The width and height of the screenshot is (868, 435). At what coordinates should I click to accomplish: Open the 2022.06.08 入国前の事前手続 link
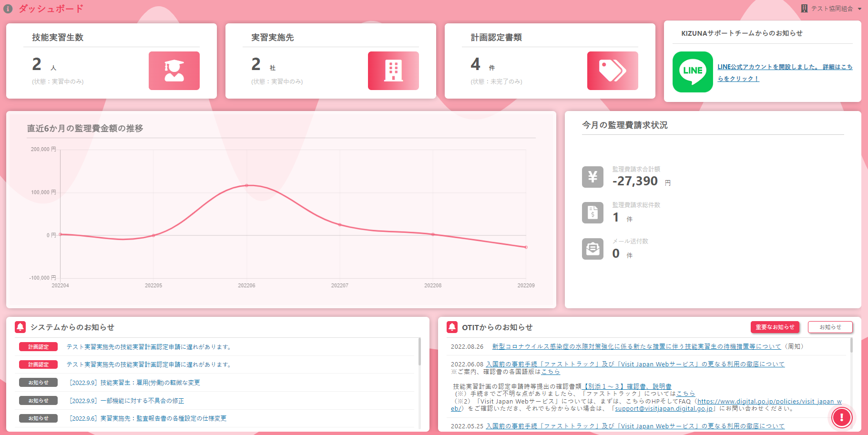click(x=635, y=364)
